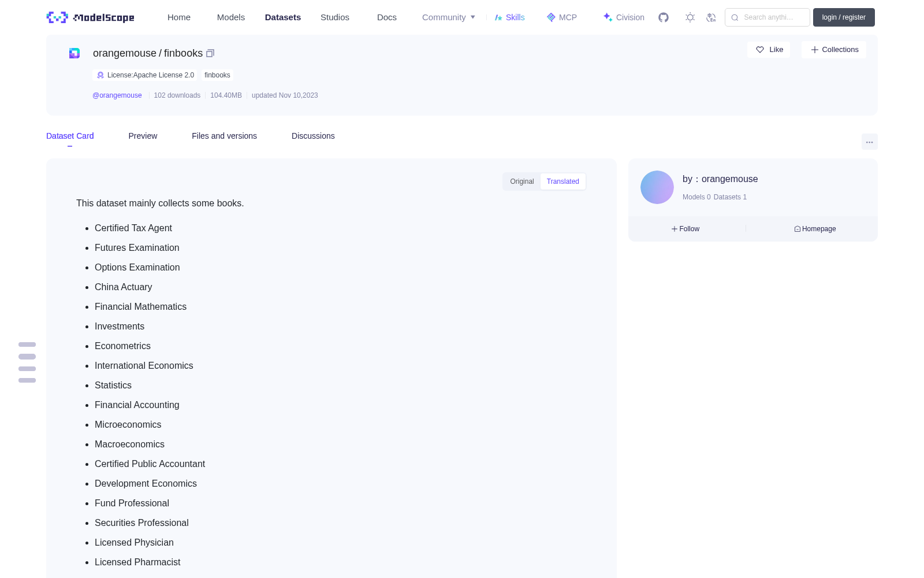Click the 'Macroeconomics' list item

(x=129, y=444)
